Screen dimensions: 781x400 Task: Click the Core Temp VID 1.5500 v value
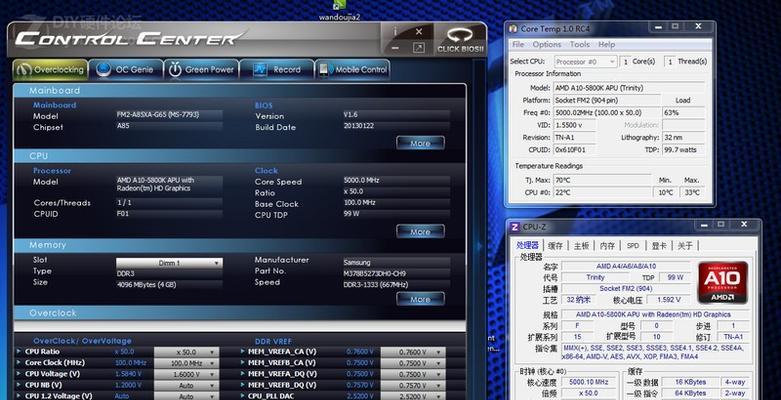(575, 126)
